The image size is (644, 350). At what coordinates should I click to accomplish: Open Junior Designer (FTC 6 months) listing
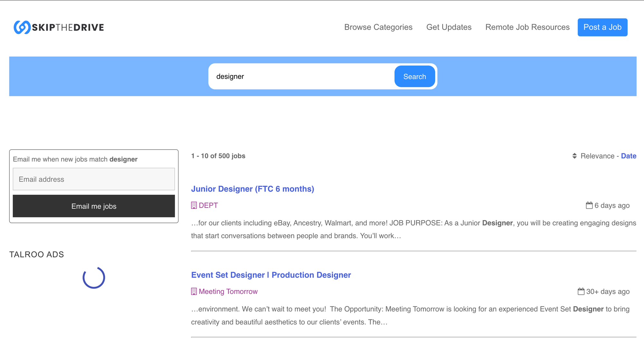pos(252,189)
